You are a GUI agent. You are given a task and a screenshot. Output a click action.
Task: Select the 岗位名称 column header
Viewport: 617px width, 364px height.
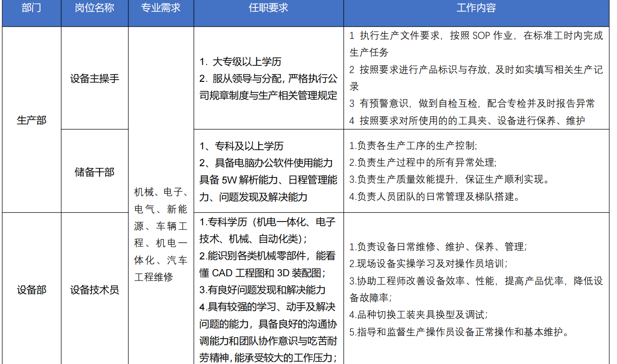(95, 8)
